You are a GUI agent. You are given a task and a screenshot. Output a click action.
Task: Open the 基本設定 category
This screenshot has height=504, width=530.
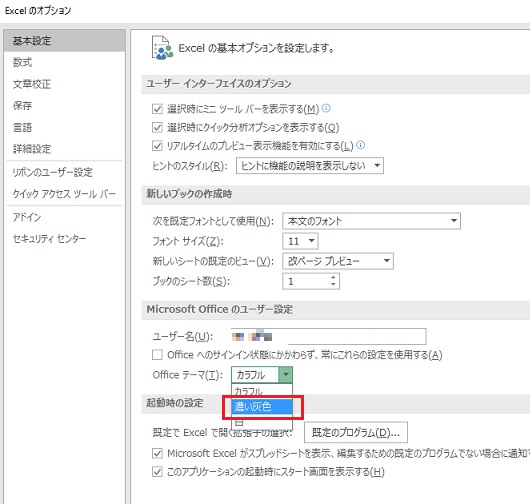pyautogui.click(x=65, y=41)
